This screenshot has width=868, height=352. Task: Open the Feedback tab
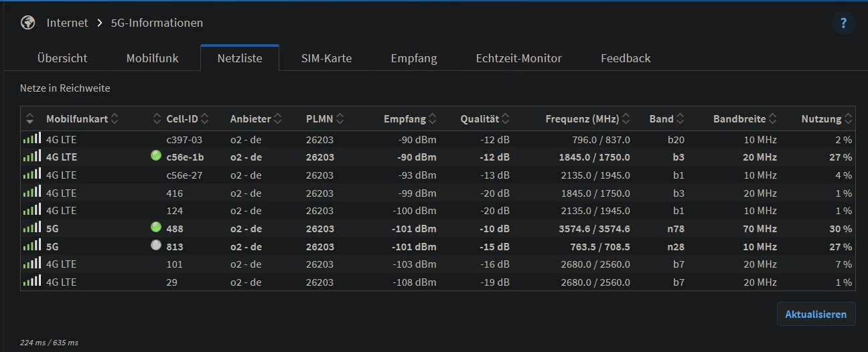tap(626, 58)
